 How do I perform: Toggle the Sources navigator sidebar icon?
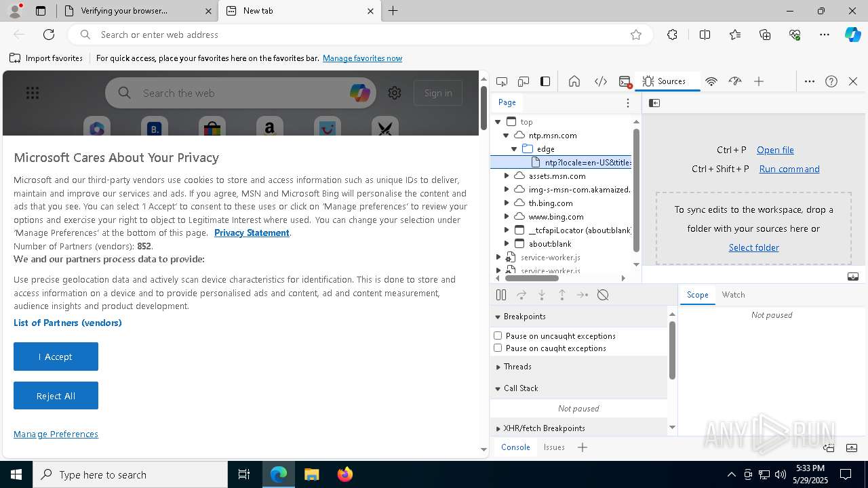click(654, 103)
